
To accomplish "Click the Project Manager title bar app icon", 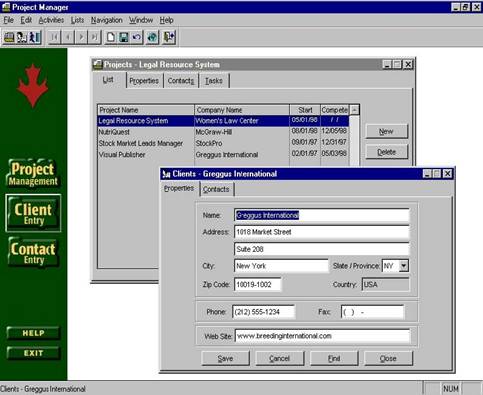I will coord(6,7).
